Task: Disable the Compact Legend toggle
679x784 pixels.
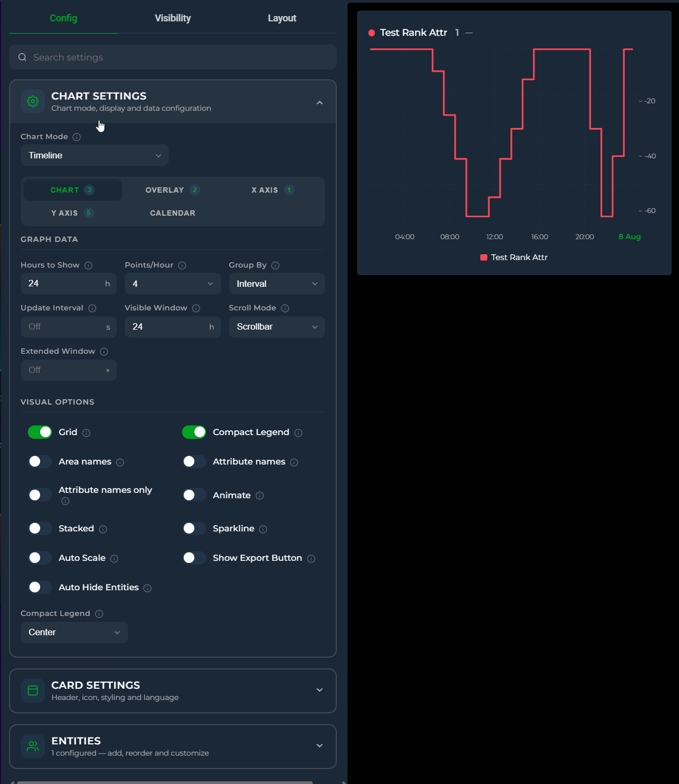Action: (x=194, y=432)
